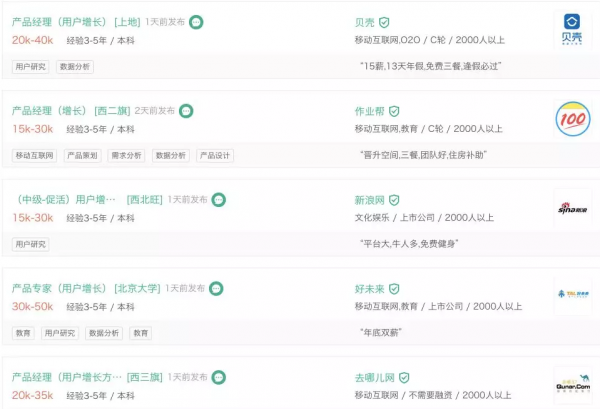Click verified shield icon next to 贝壳
Screen dimensions: 600x409
tap(384, 23)
